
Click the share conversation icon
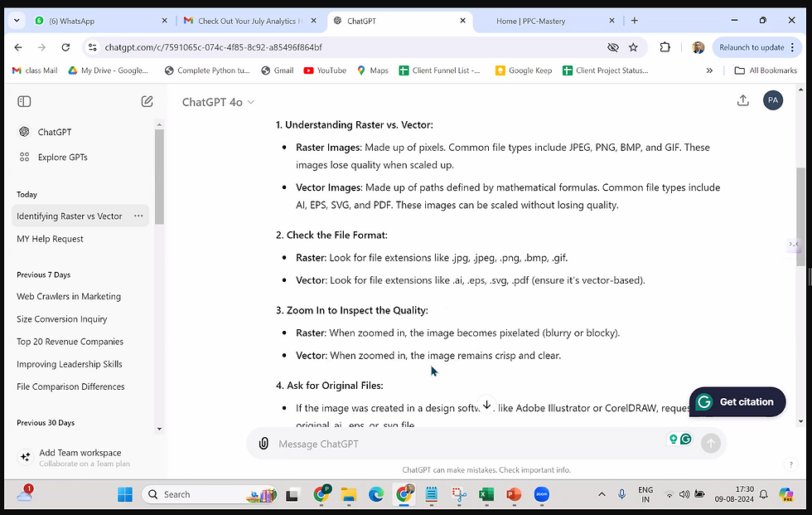743,100
